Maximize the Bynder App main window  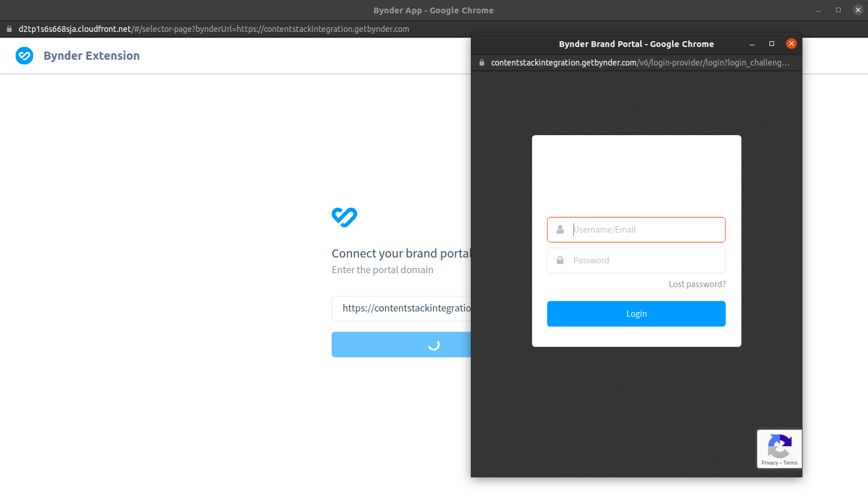click(x=838, y=10)
